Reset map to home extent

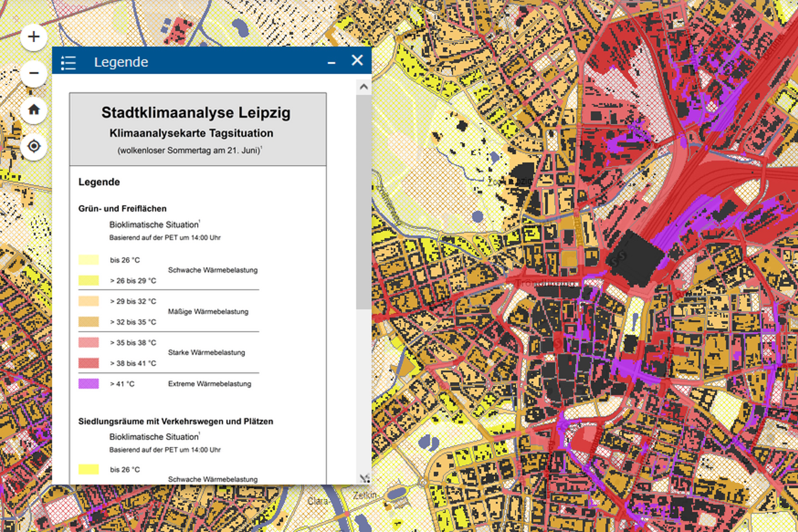tap(34, 110)
